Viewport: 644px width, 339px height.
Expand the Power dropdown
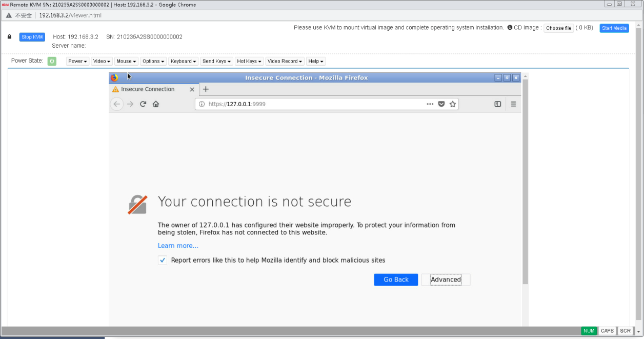click(x=77, y=61)
